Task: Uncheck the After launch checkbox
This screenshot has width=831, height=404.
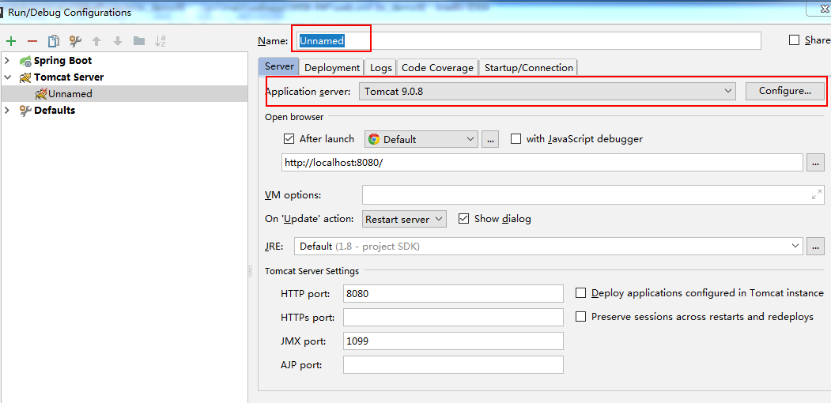Action: point(289,139)
